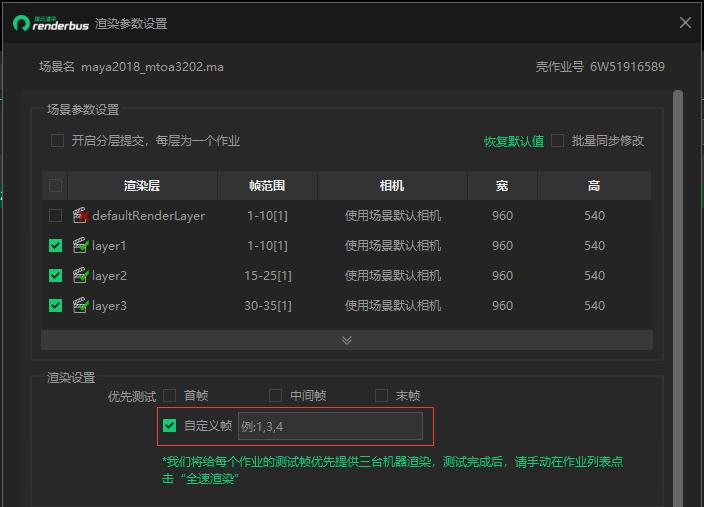Click layer2 camera cell 使用场景默认相机

point(393,275)
